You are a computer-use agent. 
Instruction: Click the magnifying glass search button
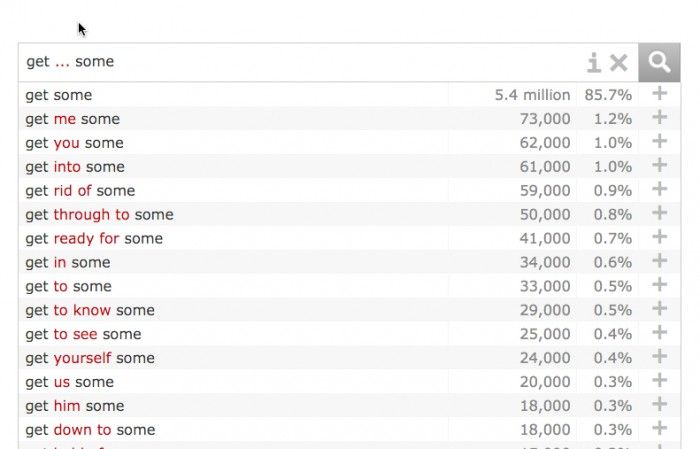coord(659,62)
